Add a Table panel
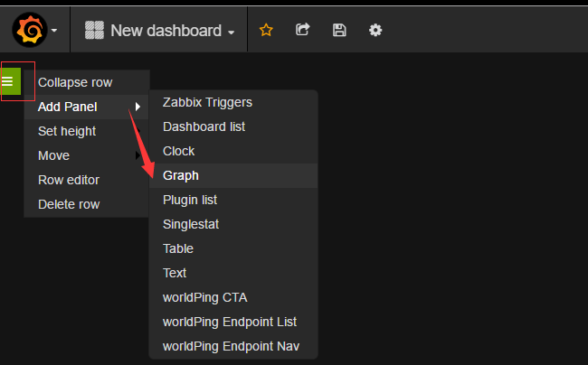This screenshot has width=588, height=365. (233, 248)
